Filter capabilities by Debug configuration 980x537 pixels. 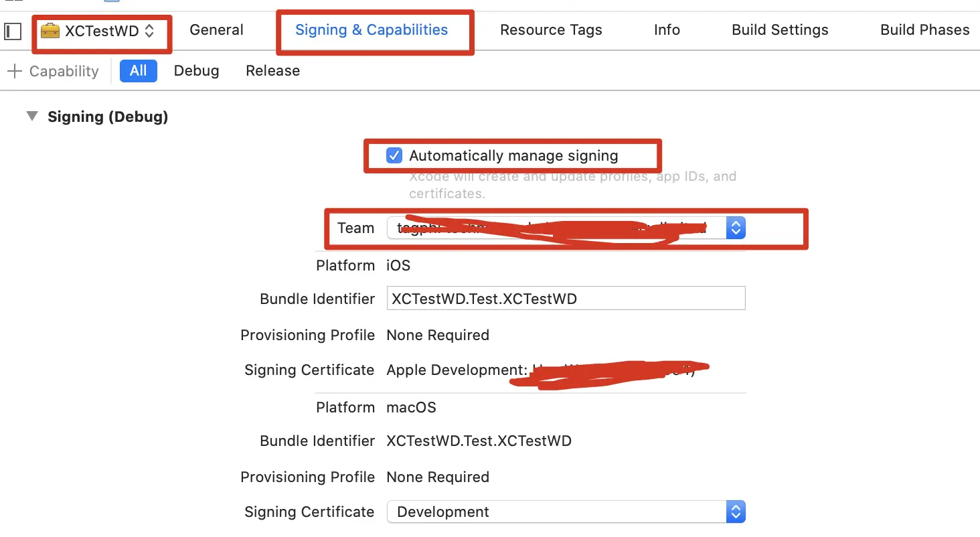pyautogui.click(x=196, y=71)
